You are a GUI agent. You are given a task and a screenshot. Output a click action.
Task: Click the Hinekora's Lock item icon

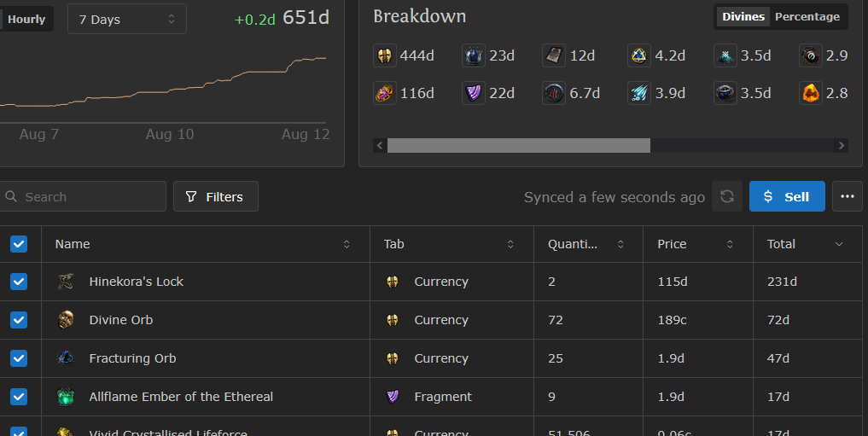coord(66,282)
